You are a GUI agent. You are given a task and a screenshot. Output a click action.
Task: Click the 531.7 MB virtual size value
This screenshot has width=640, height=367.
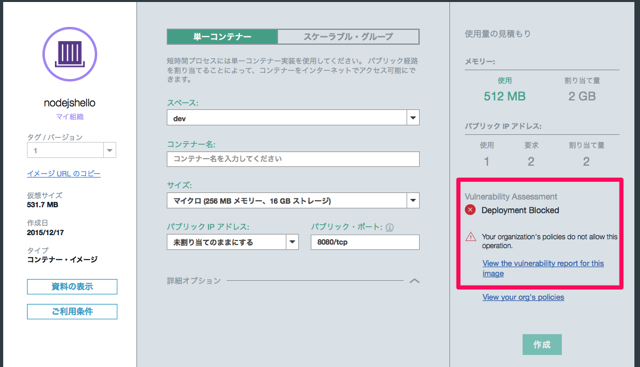(x=42, y=205)
